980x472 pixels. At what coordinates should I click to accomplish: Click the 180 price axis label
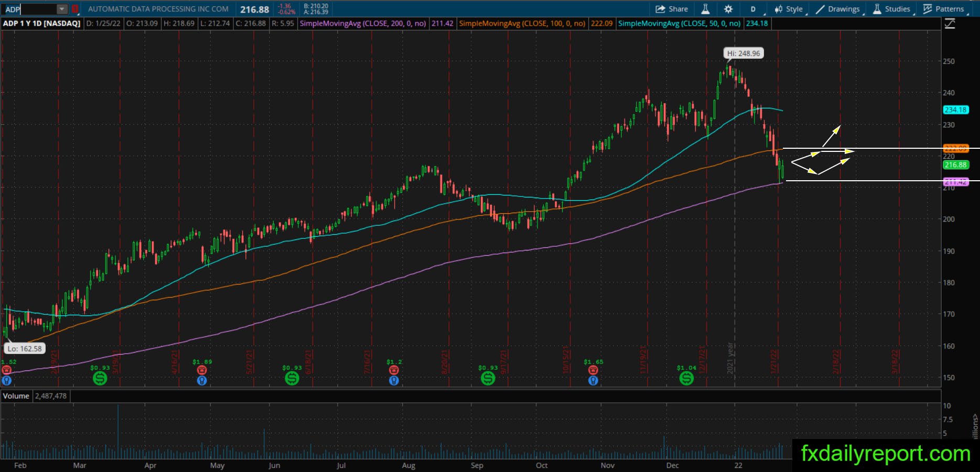[x=949, y=283]
